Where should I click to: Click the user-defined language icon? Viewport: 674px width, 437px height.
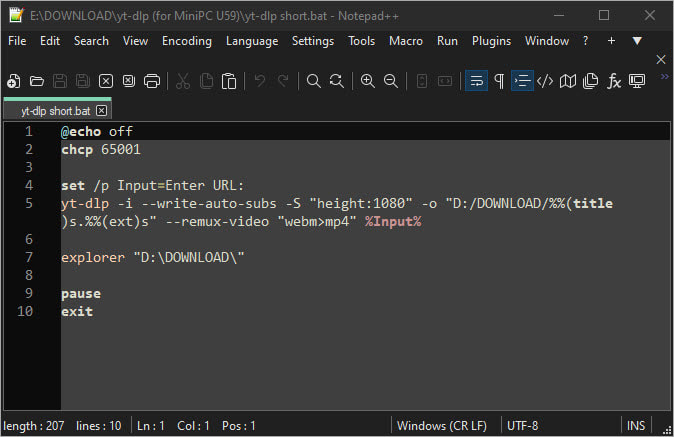click(545, 81)
